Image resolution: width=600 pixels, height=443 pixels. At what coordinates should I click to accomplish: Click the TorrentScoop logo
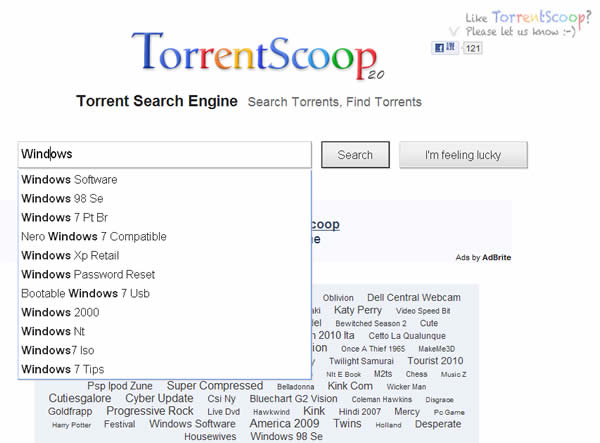pos(258,56)
